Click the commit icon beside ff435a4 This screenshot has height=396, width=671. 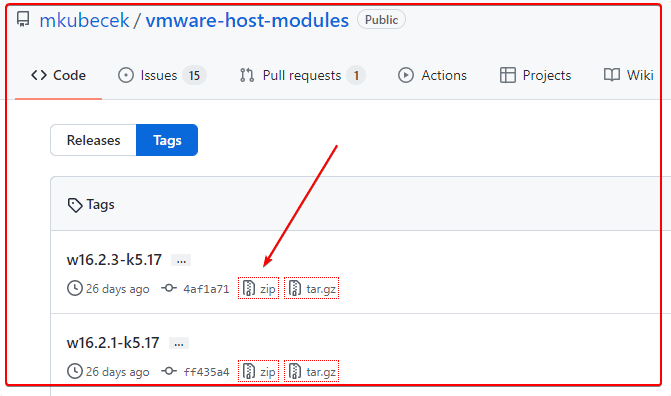169,371
